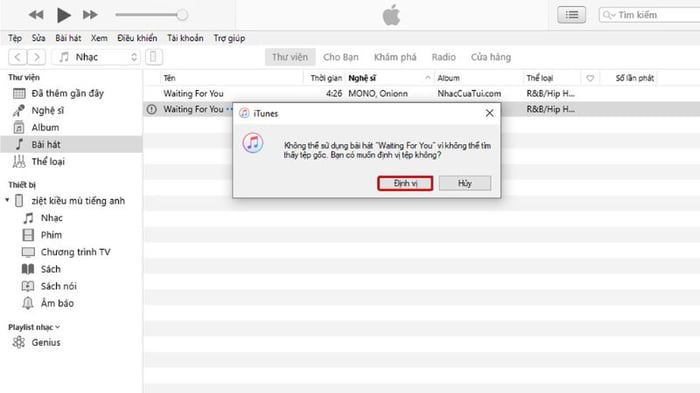Open the Bài hát menu

click(68, 38)
